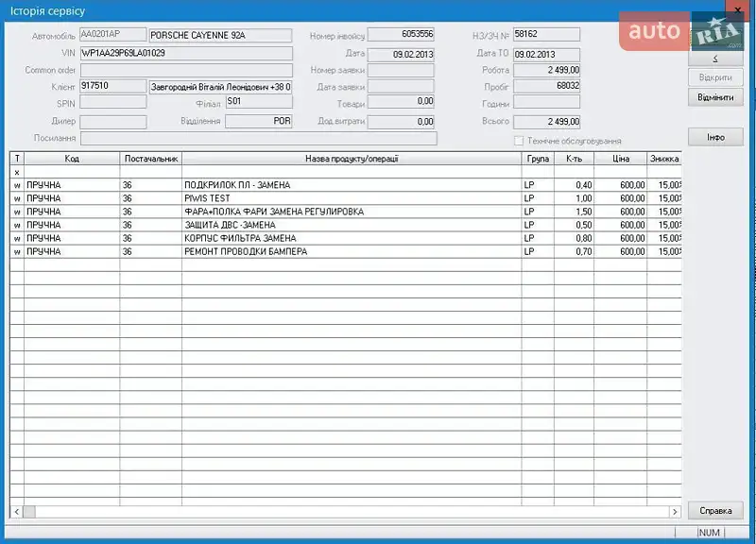Click scrollbar left arrow under the table

point(16,511)
